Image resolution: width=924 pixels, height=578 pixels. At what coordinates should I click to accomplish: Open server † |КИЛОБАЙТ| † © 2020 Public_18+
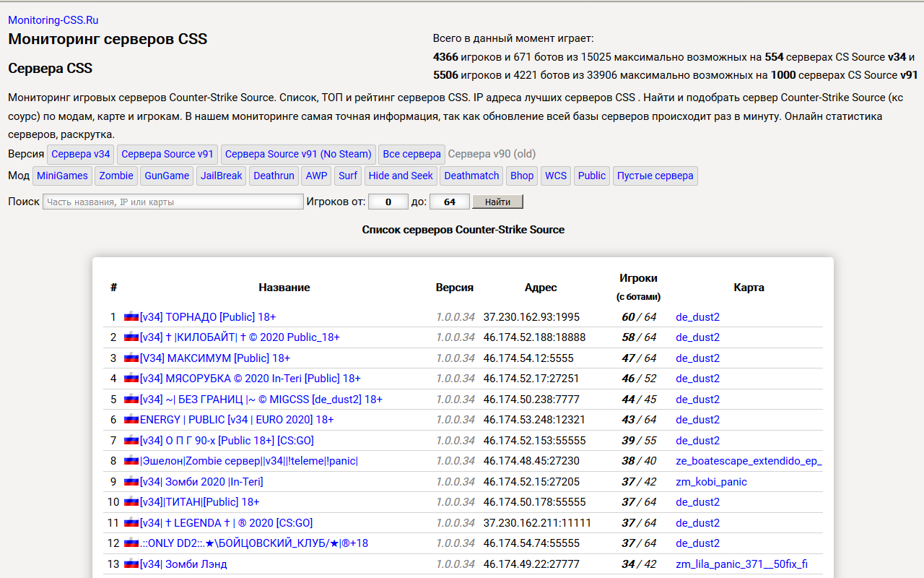coord(240,337)
